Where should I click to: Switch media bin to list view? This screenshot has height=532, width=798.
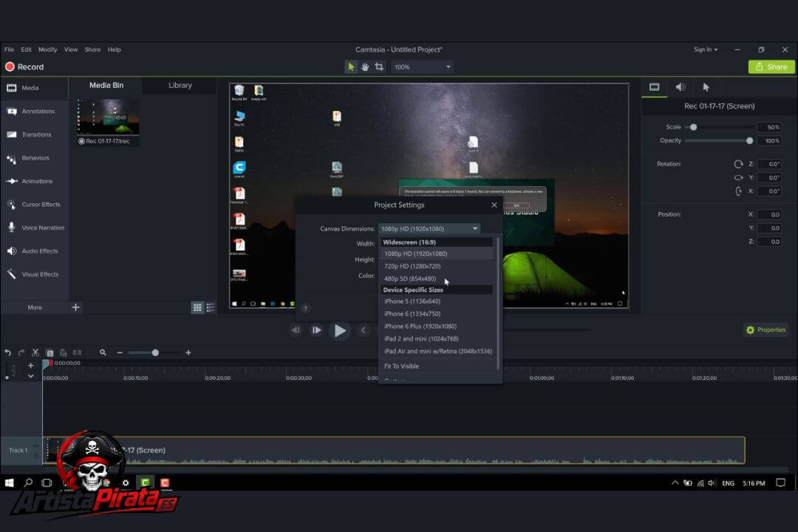(210, 307)
